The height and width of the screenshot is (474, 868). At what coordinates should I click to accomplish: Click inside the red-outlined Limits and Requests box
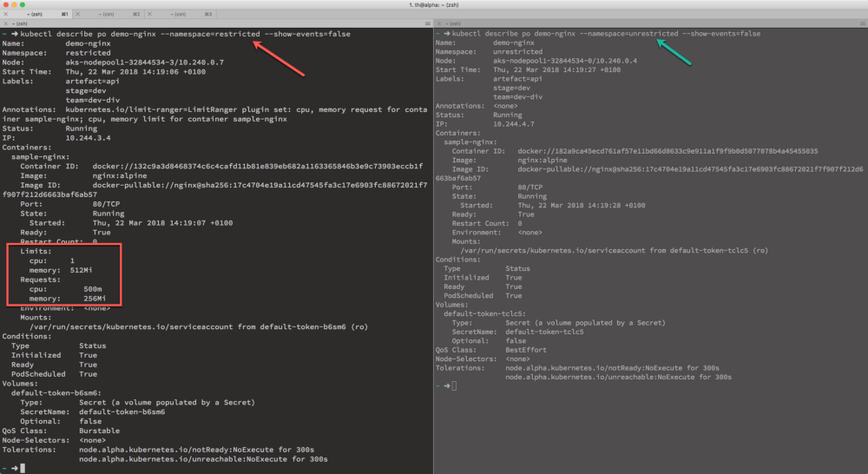pos(65,274)
